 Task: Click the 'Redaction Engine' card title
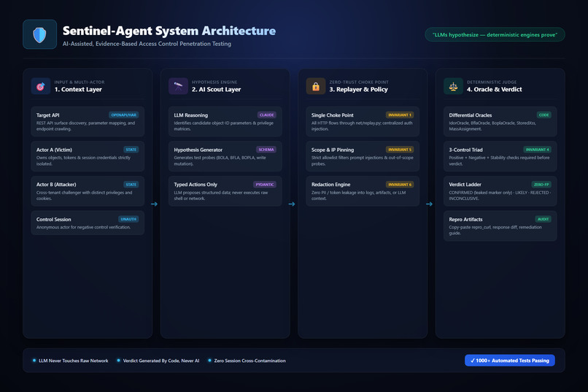tap(330, 185)
